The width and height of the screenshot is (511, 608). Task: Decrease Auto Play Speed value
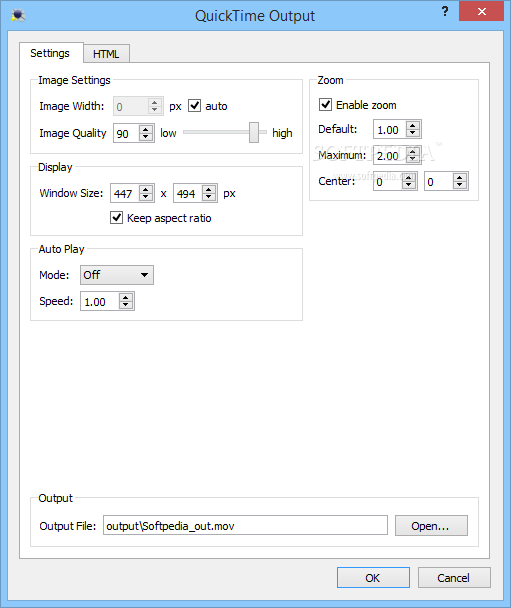[126, 305]
